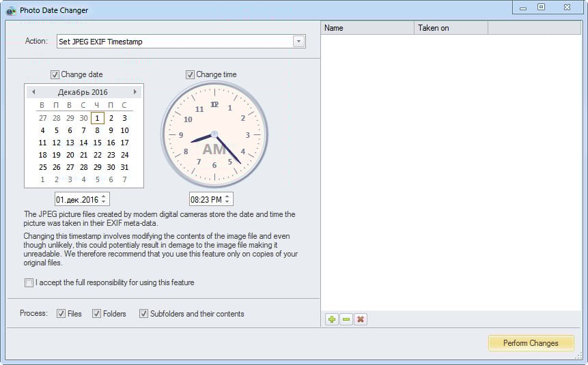Close the Photo Date Changer window
The width and height of the screenshot is (588, 365).
click(x=567, y=7)
